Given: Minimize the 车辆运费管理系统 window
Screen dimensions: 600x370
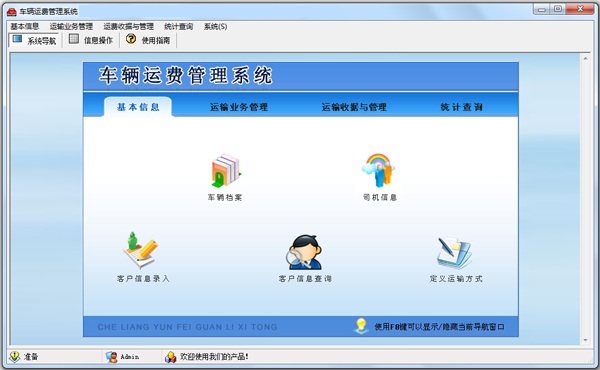Looking at the screenshot, I should 542,9.
